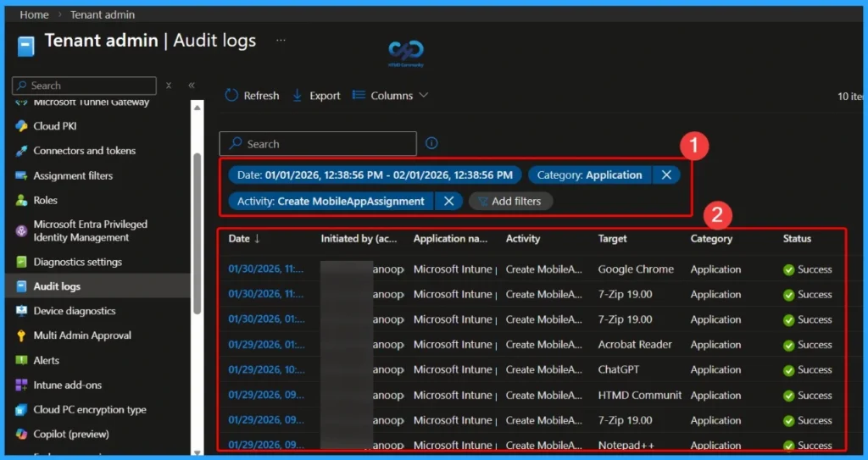Click the Diagnostics settings icon
Viewport: 868px width, 460px height.
pyautogui.click(x=21, y=262)
